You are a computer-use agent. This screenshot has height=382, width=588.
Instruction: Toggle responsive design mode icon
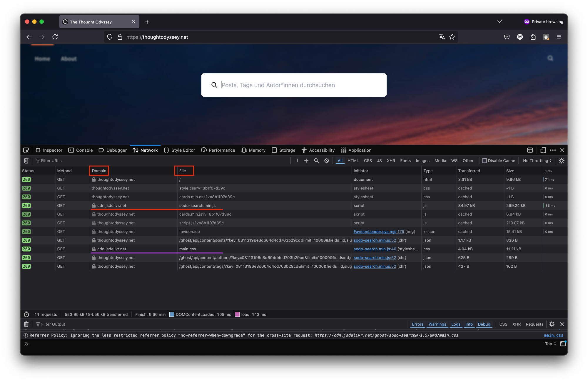(x=543, y=150)
